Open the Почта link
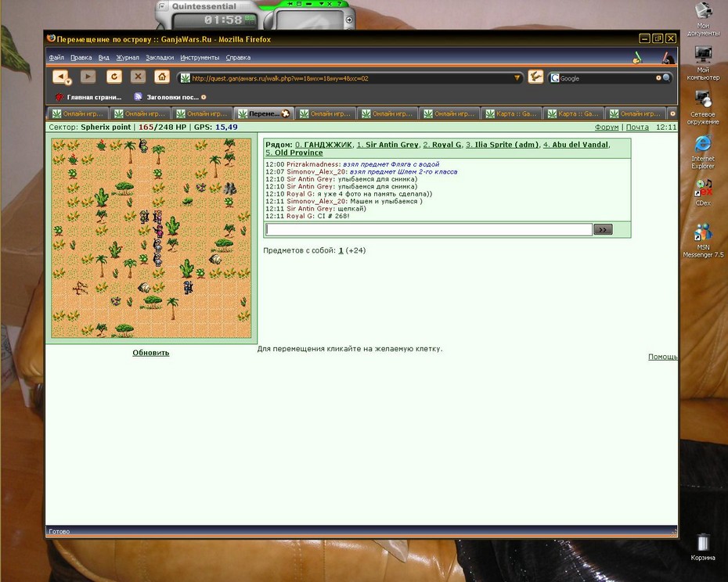Viewport: 728px width, 582px height. 637,128
